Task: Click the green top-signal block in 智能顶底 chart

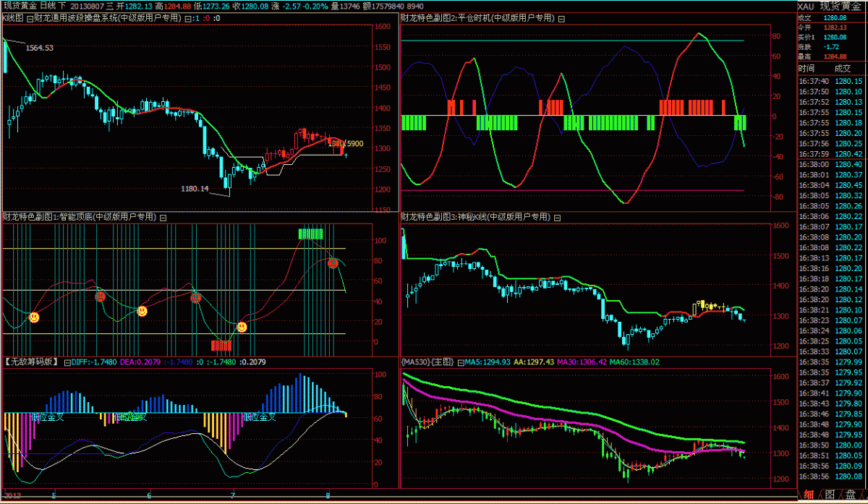Action: [x=310, y=234]
